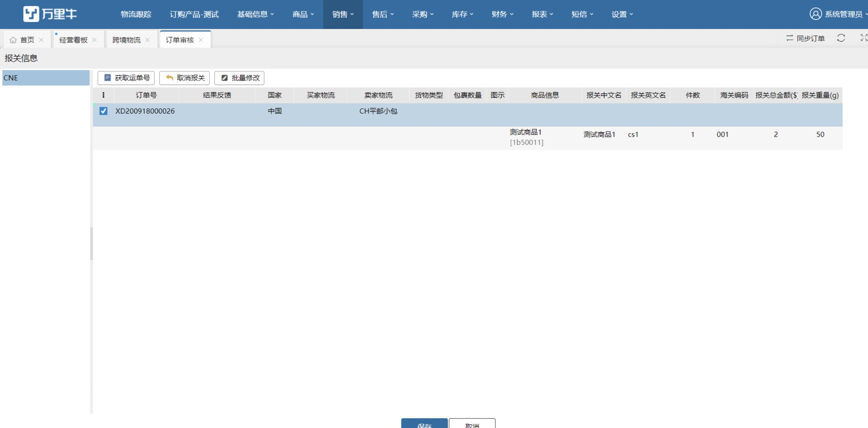The height and width of the screenshot is (428, 868).
Task: Uncheck the XD200918000026 order checkbox
Action: click(103, 111)
